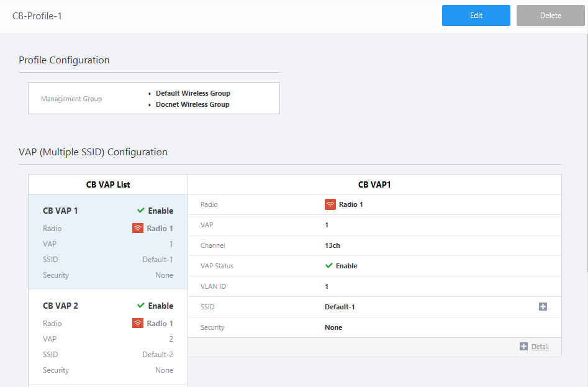Click the CB VAP List column header
Image resolution: width=588 pixels, height=387 pixels.
(x=108, y=184)
